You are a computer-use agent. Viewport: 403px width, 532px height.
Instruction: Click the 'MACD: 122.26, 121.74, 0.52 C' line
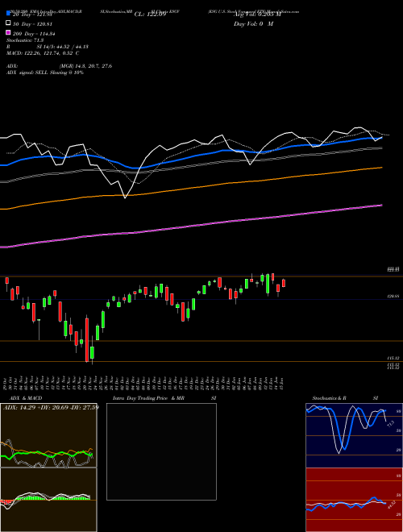pyautogui.click(x=43, y=53)
